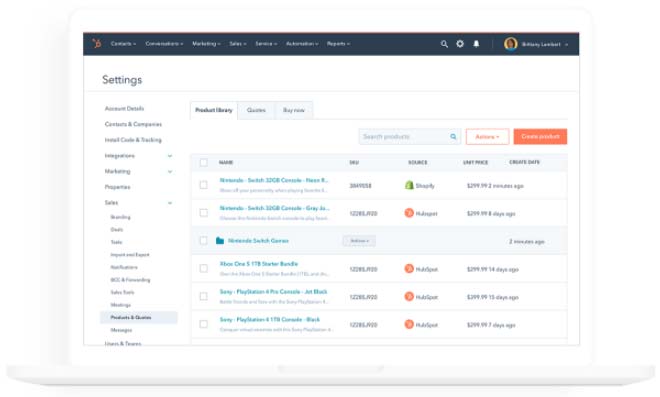
Task: Select all products with header checkbox
Action: (x=204, y=163)
